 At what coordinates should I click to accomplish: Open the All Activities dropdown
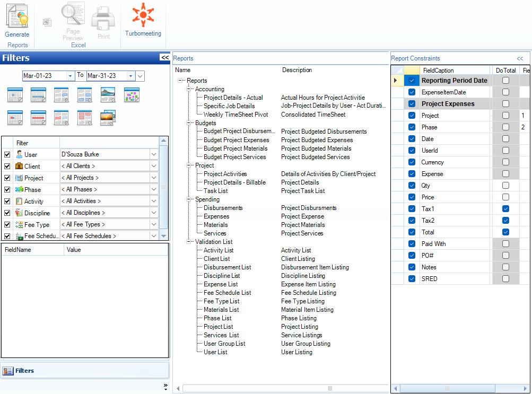pyautogui.click(x=154, y=201)
